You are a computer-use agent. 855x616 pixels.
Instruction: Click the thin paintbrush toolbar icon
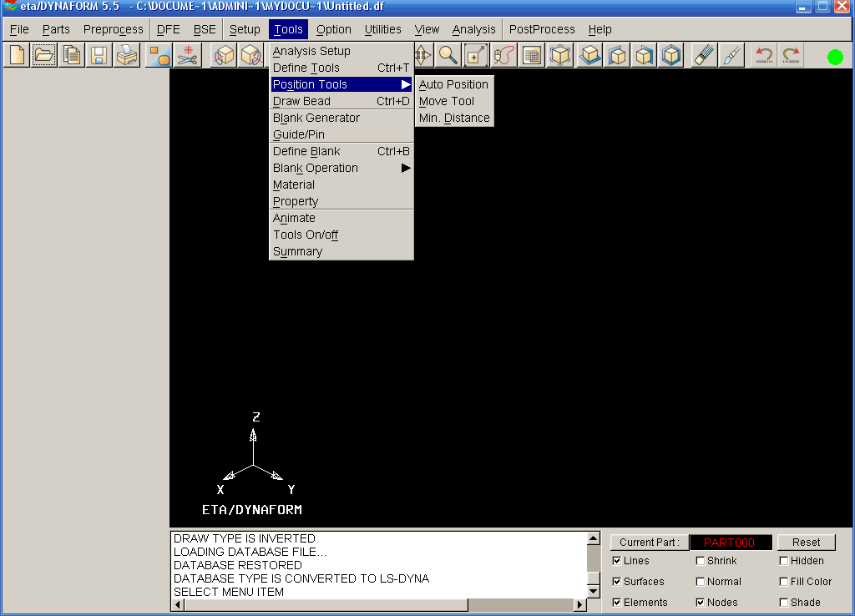pos(731,56)
